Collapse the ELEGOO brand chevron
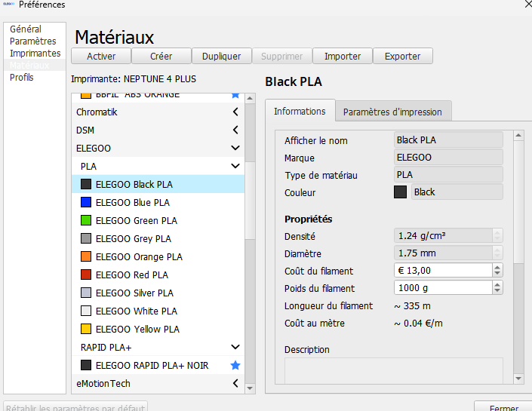 [235, 148]
